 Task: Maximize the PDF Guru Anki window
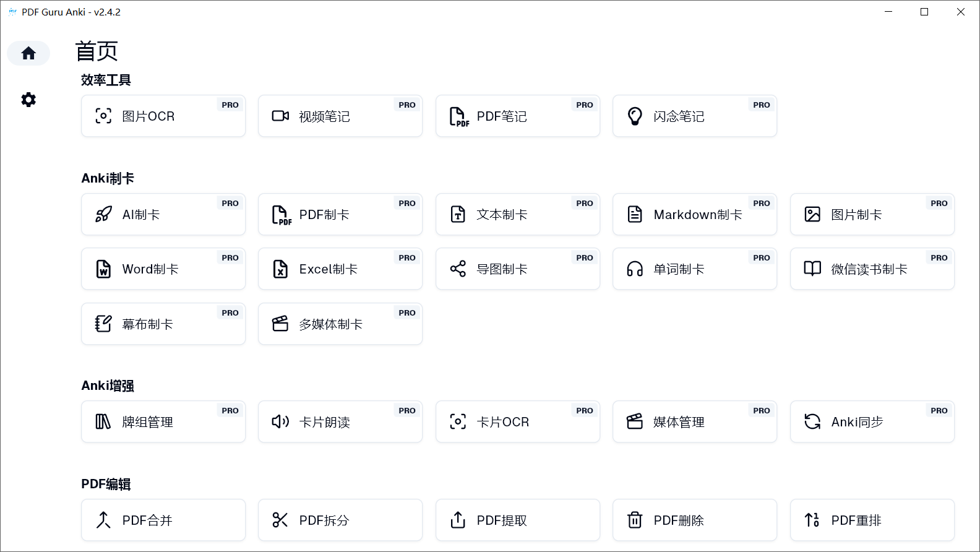924,12
